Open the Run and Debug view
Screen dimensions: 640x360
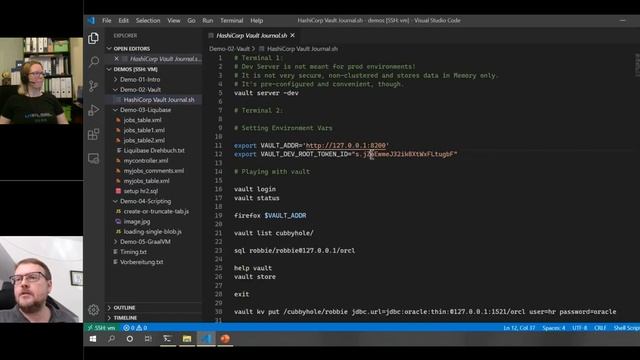[x=93, y=110]
